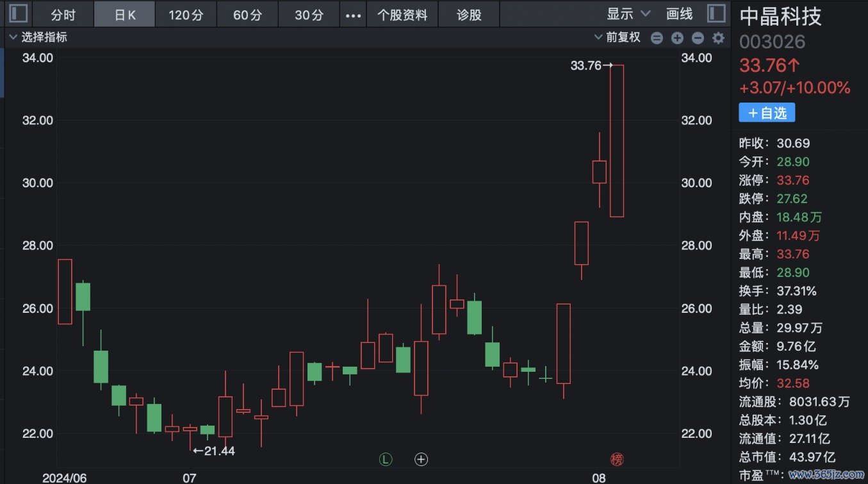Screen dimensions: 868x484
Task: Click the green L marker icon
Action: pos(385,459)
